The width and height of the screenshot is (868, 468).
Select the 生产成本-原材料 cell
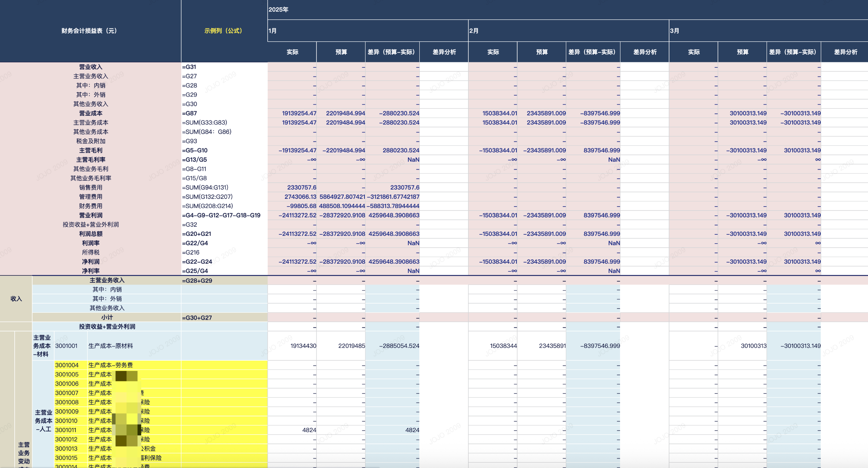click(x=111, y=346)
